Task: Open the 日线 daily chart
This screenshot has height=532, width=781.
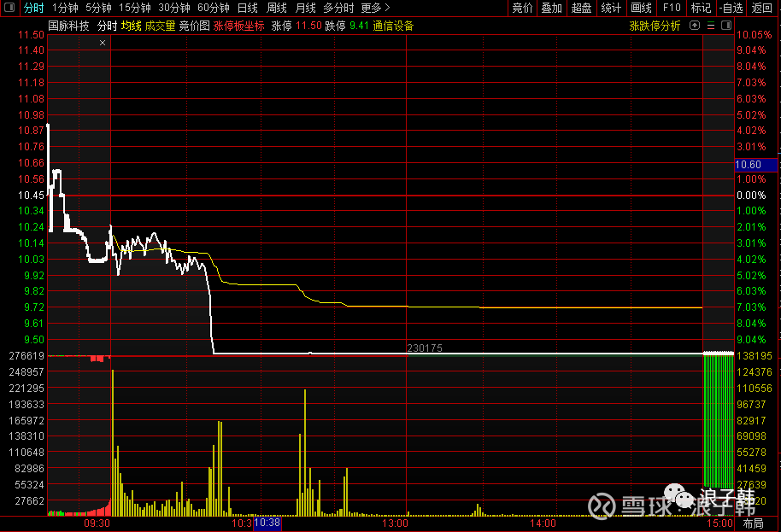Action: point(248,8)
